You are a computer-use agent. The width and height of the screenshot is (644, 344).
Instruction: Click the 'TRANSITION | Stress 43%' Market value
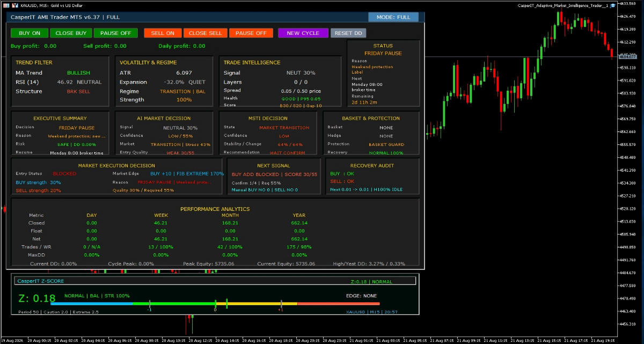[180, 144]
